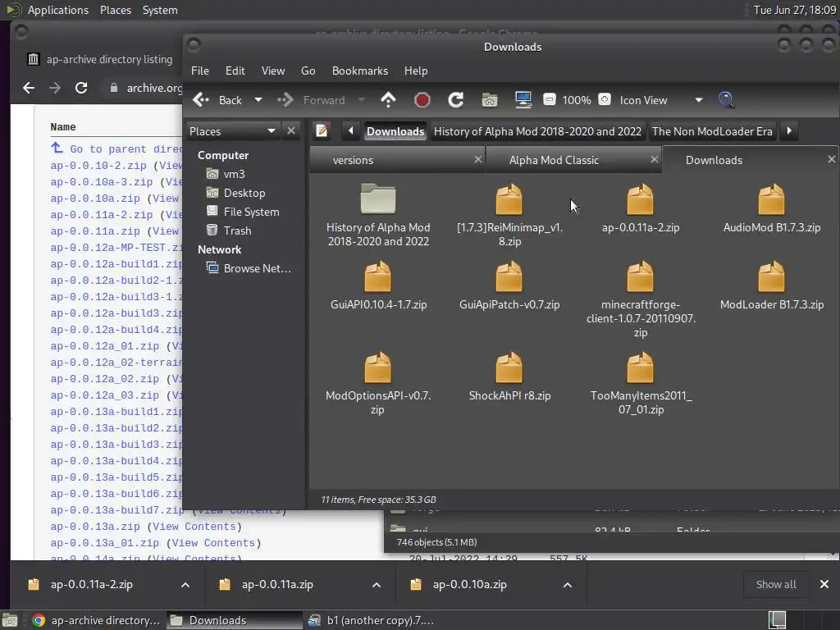Toggle the text location entry pencil icon
The image size is (840, 630).
click(322, 130)
